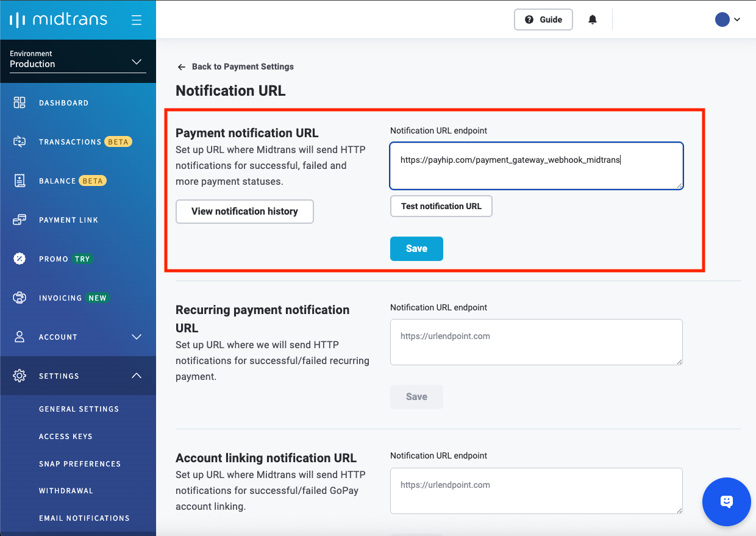Viewport: 756px width, 536px height.
Task: Focus the Recurring payment notification URL field
Action: 537,342
